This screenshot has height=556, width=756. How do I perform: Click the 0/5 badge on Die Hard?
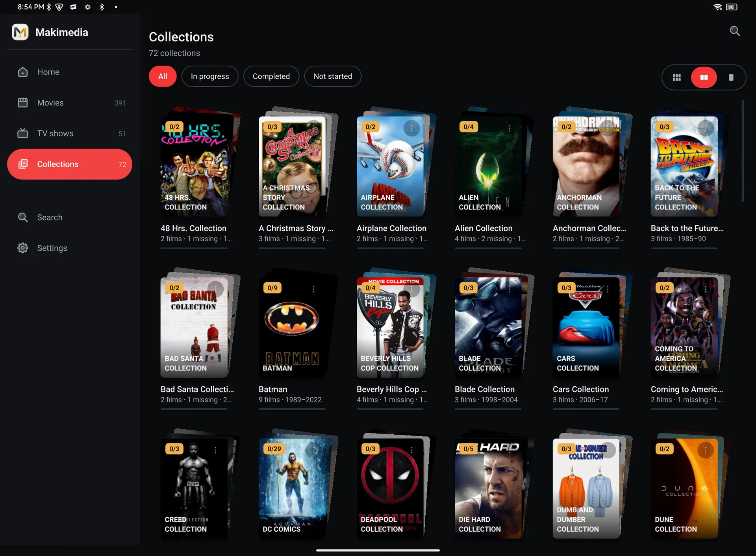[x=468, y=449]
